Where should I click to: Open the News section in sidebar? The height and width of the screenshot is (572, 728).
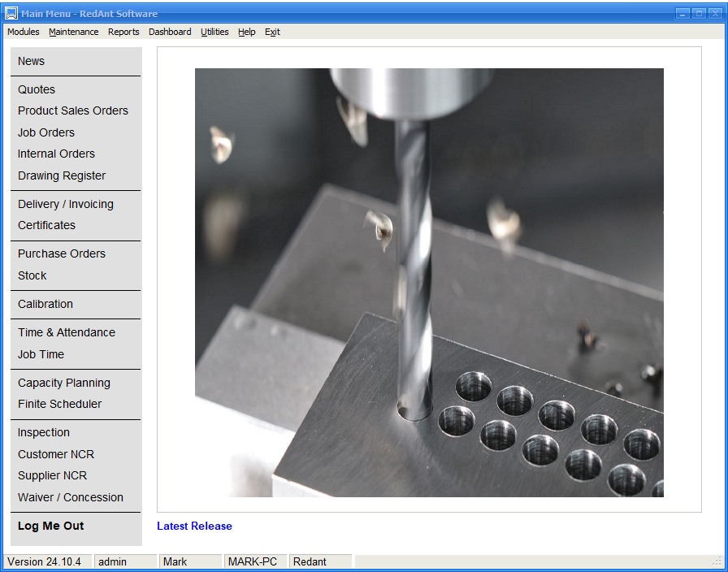(x=32, y=61)
